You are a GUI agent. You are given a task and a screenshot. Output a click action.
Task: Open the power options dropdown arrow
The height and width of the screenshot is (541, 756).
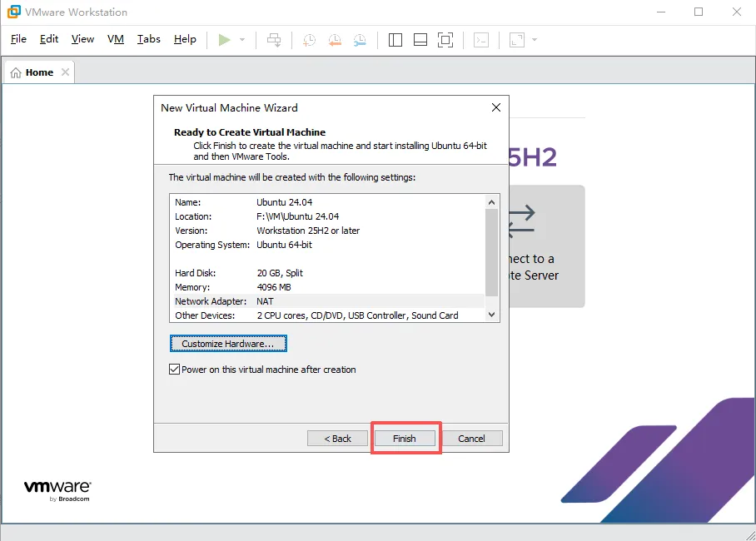(242, 40)
